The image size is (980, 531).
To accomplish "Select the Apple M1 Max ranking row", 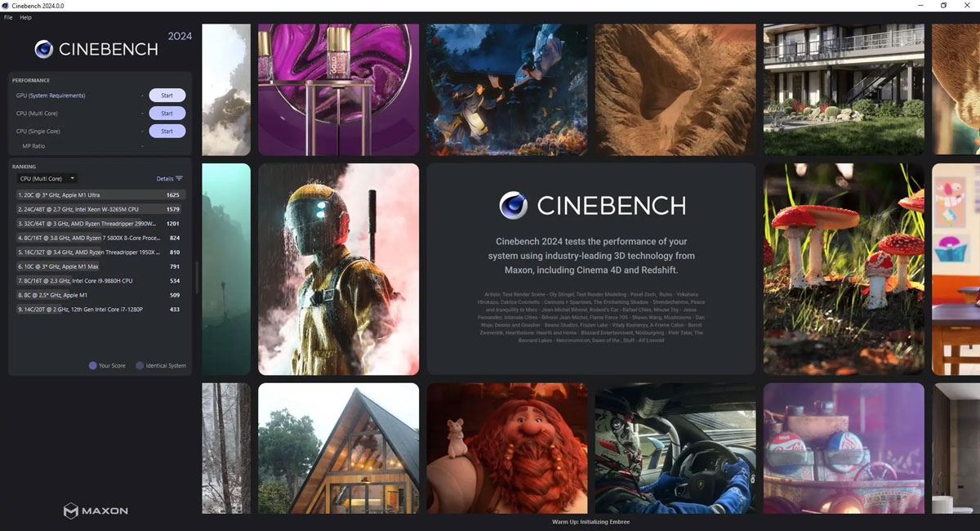I will coord(100,266).
